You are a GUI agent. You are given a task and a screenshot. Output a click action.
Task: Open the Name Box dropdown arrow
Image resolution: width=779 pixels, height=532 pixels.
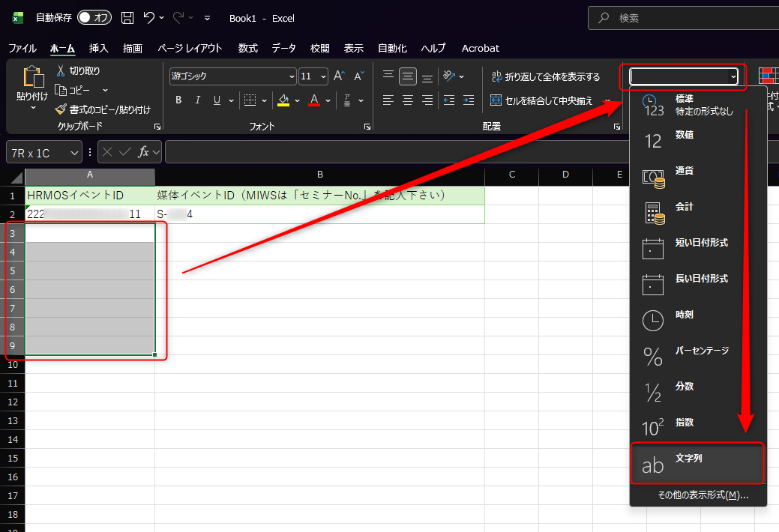73,153
